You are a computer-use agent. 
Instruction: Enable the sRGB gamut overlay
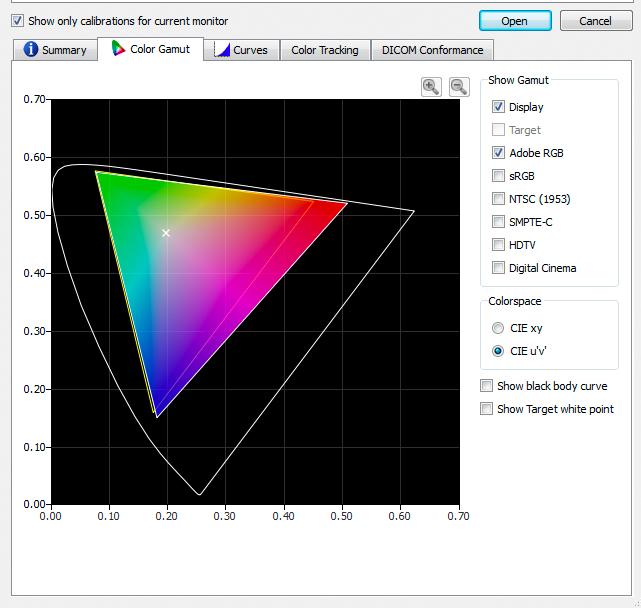coord(498,175)
